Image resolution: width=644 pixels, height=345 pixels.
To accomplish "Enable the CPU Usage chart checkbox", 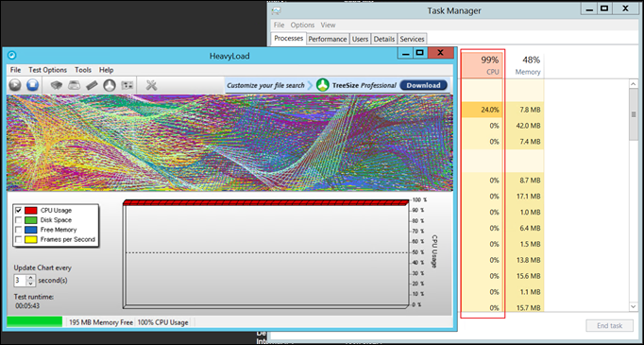I will click(19, 210).
